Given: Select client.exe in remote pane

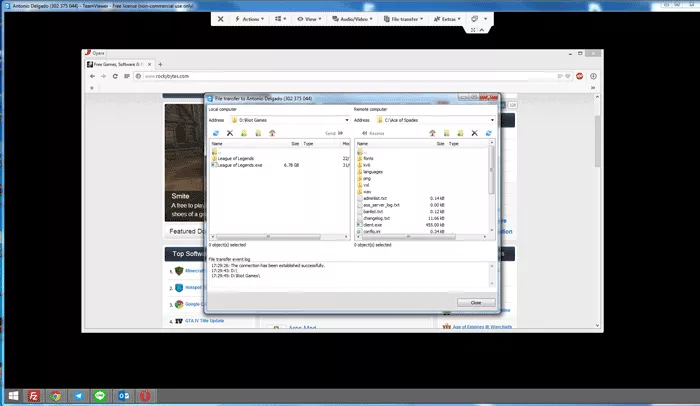Looking at the screenshot, I should 369,225.
